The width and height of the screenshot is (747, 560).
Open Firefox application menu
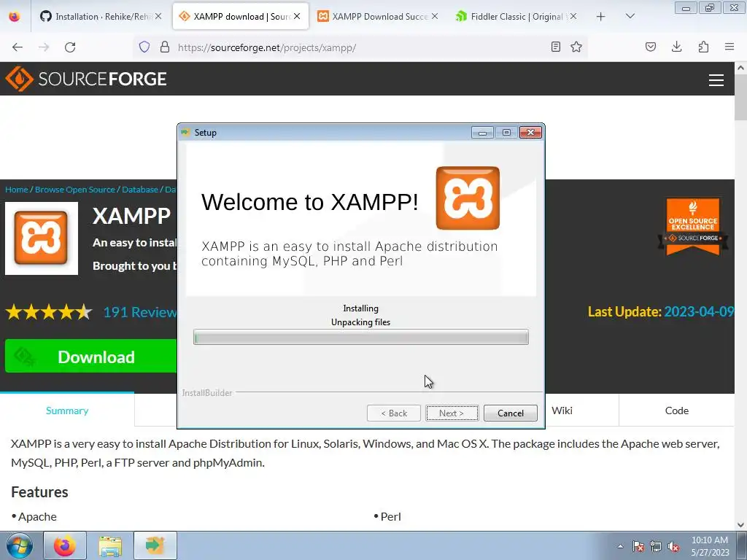[729, 47]
